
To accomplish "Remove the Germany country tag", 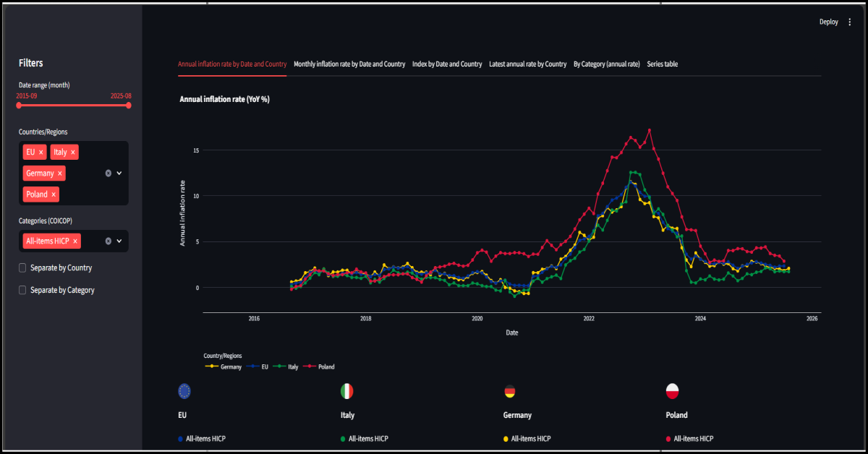I will tap(60, 174).
